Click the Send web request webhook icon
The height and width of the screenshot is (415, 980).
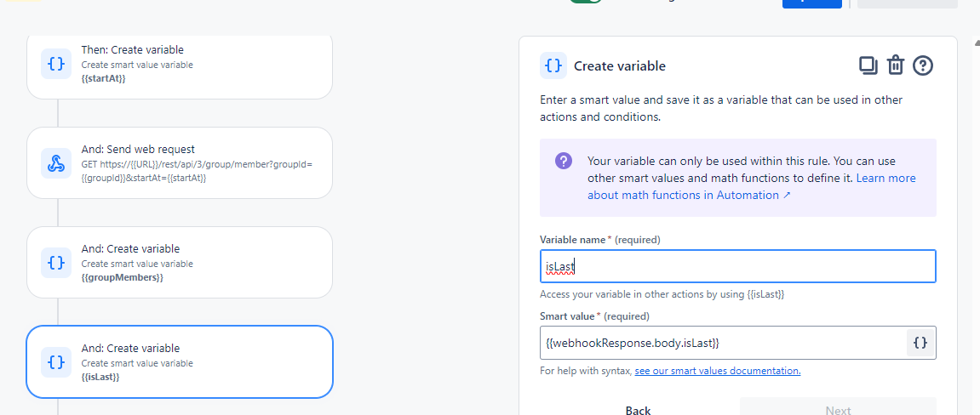coord(56,163)
